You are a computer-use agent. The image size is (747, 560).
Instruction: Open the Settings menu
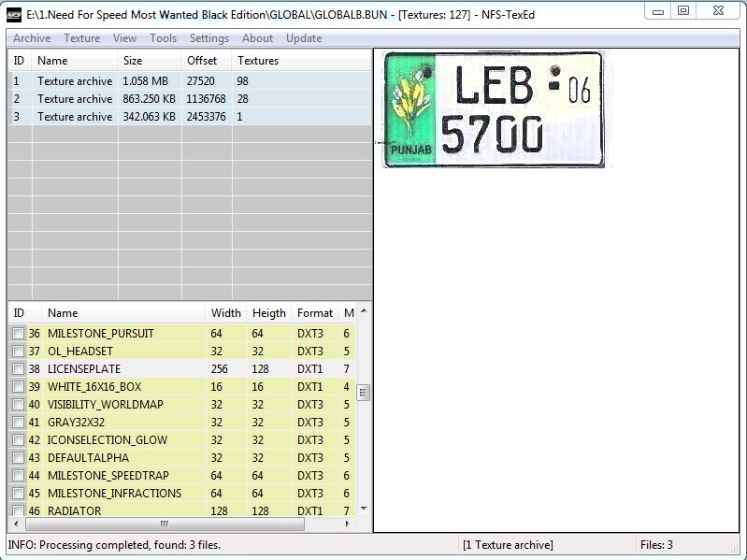pos(209,38)
